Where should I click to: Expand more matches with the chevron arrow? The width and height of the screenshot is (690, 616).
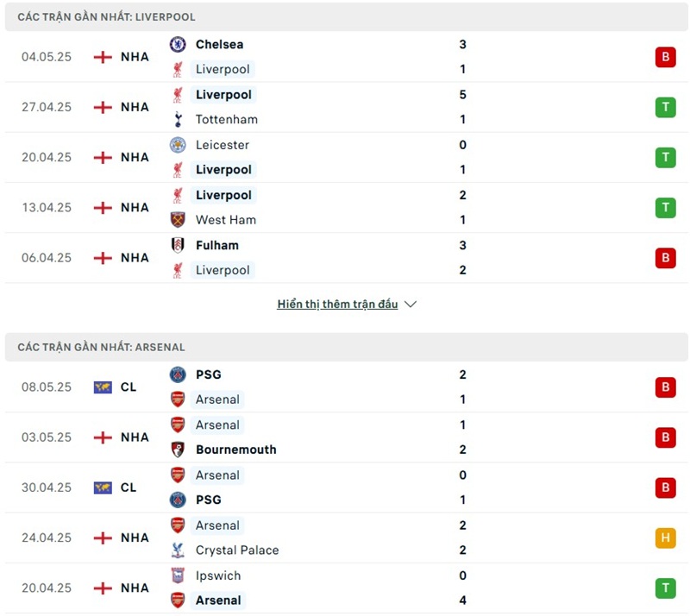coord(411,305)
